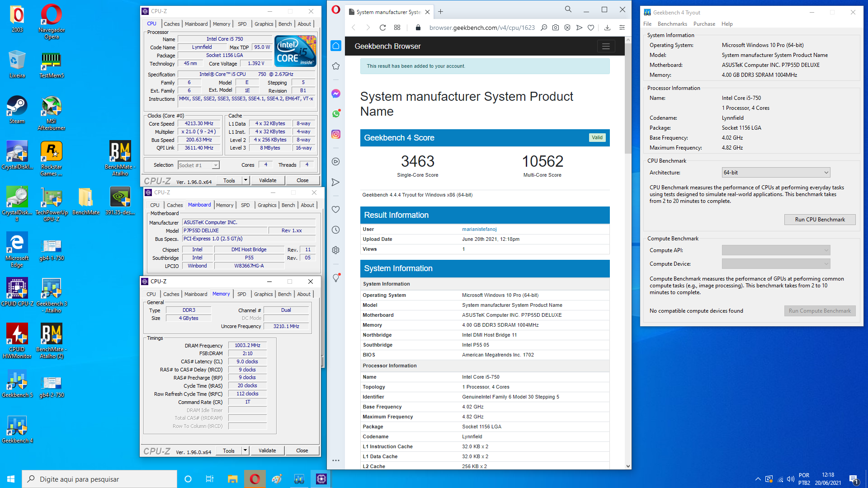Open Instagram in Opera sidebar
This screenshot has height=488, width=868.
point(336,134)
